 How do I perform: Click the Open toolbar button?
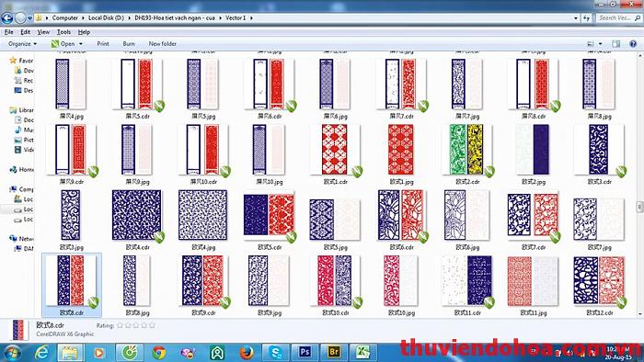tap(63, 43)
